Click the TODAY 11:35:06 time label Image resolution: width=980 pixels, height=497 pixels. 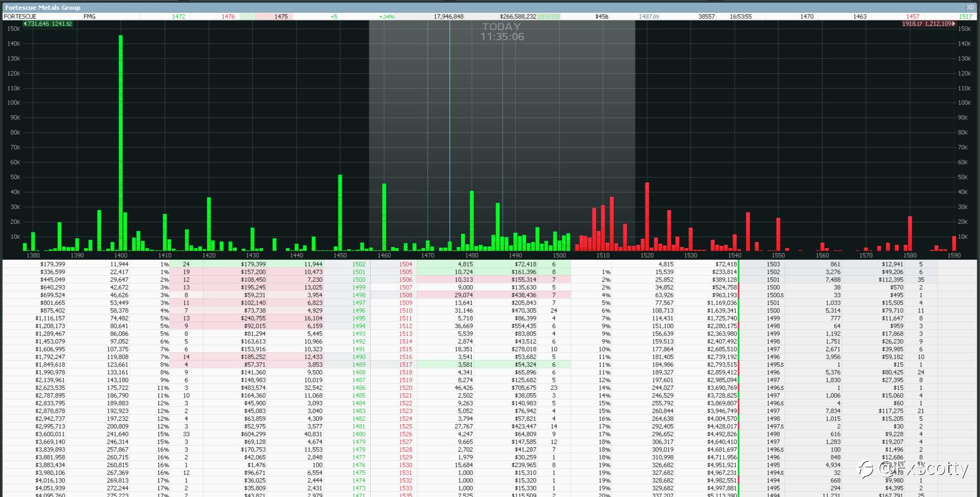(x=502, y=31)
